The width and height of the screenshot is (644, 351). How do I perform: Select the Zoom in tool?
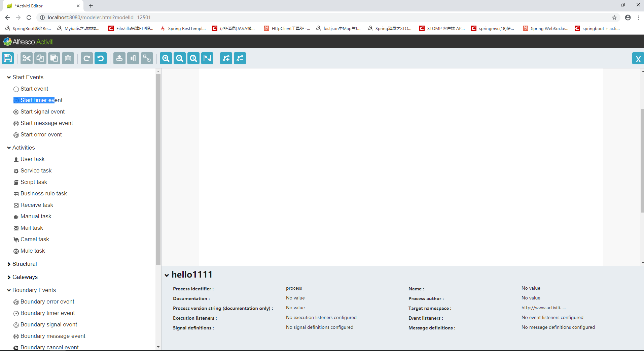166,58
